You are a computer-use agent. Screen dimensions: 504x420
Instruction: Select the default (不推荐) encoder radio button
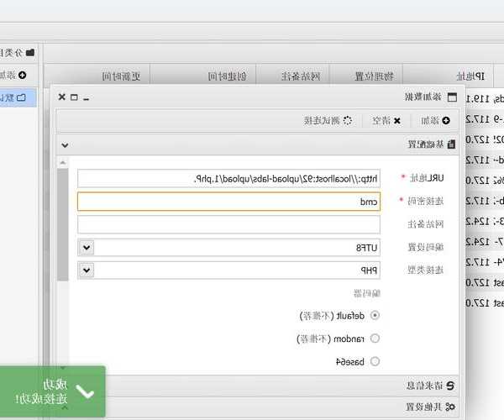pos(375,316)
